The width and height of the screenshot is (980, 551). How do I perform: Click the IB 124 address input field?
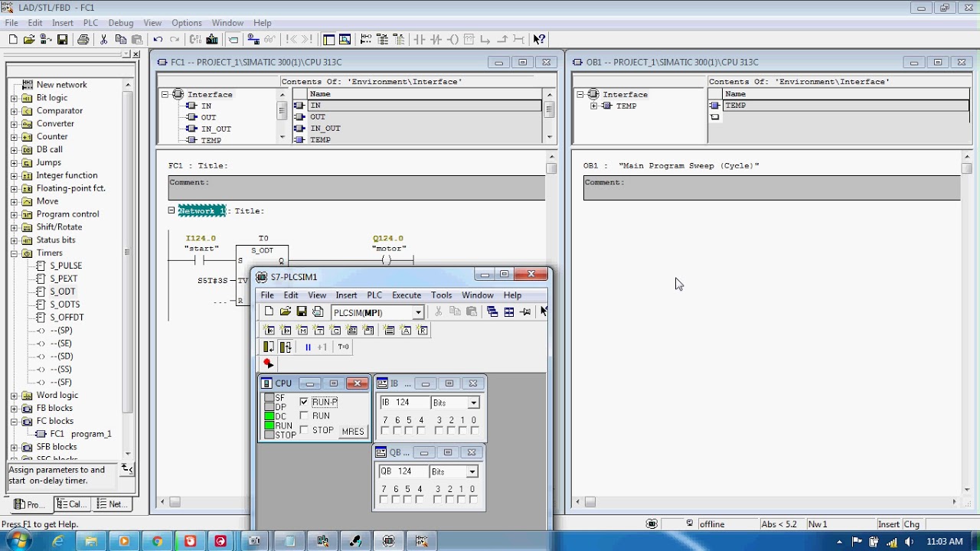(x=403, y=403)
